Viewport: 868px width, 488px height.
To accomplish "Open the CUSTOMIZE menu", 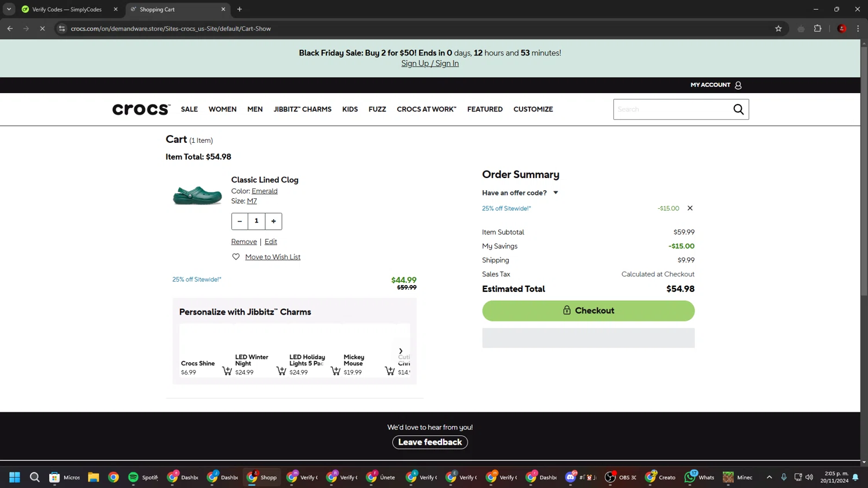I will [533, 109].
